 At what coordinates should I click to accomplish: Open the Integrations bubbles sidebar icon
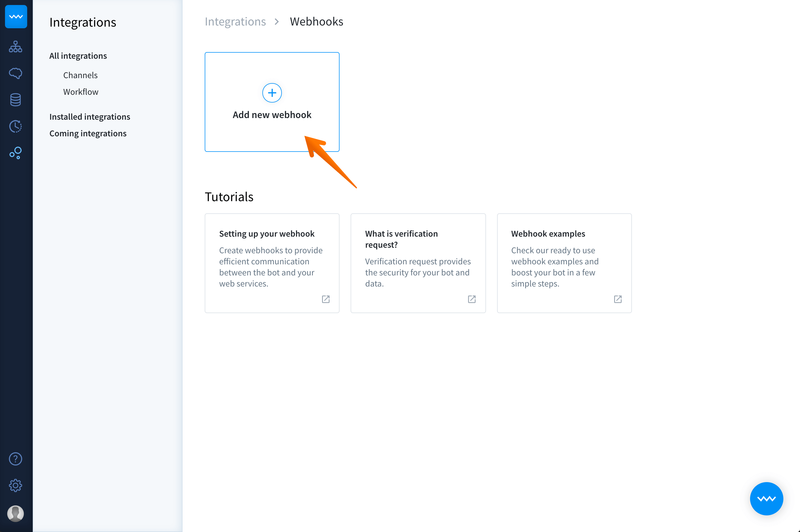16,153
